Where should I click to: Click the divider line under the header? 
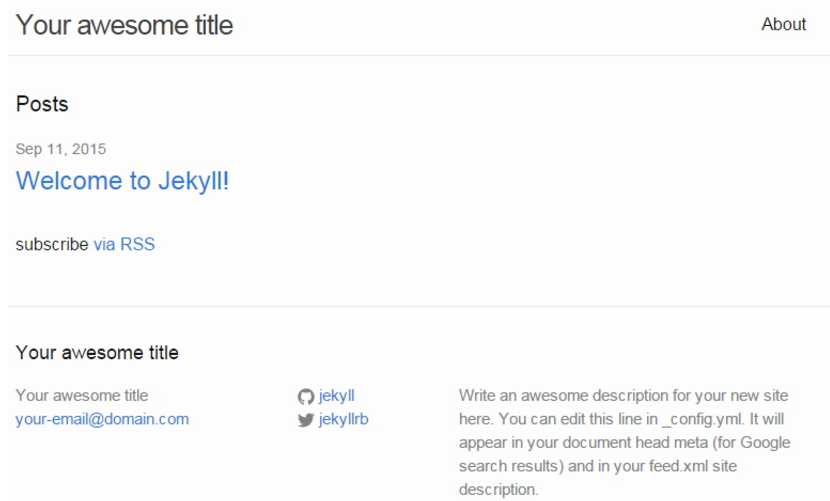[x=419, y=55]
